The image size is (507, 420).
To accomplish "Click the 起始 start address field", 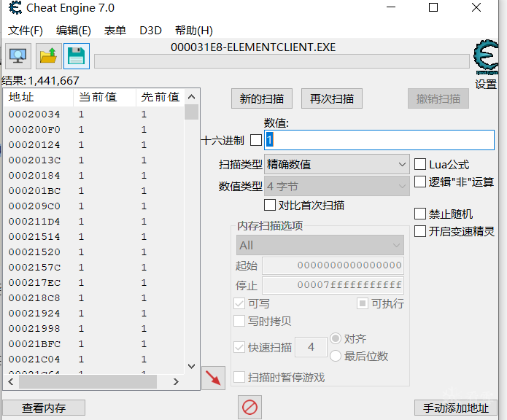I will 333,265.
